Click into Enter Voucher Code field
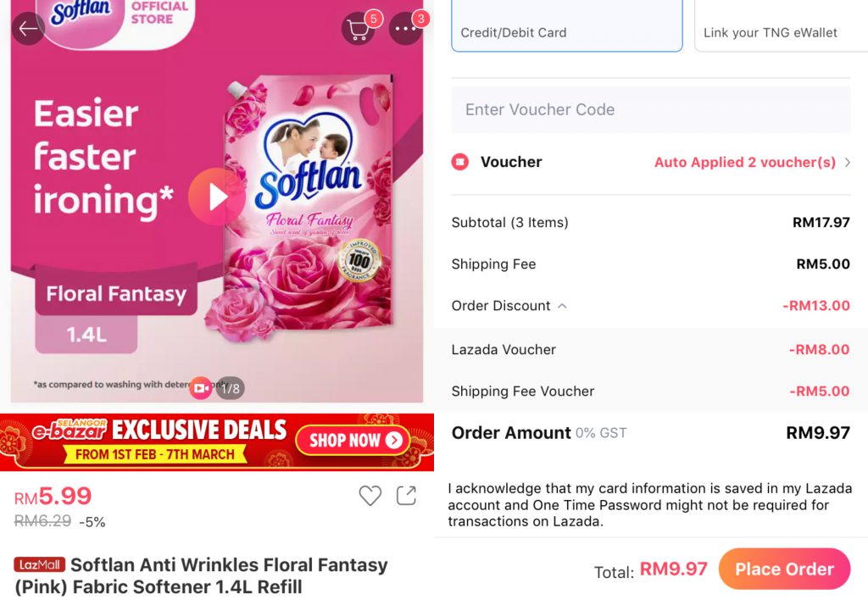The height and width of the screenshot is (600, 868). pyautogui.click(x=650, y=109)
